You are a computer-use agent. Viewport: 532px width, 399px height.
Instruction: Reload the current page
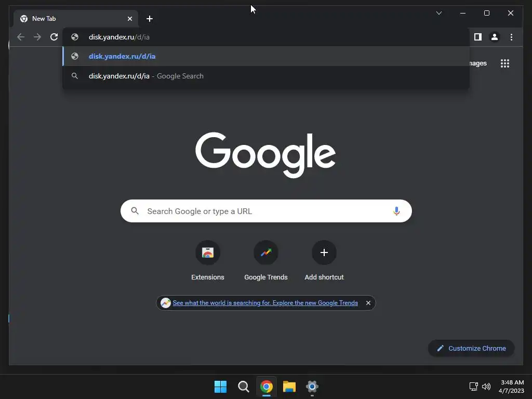click(54, 37)
